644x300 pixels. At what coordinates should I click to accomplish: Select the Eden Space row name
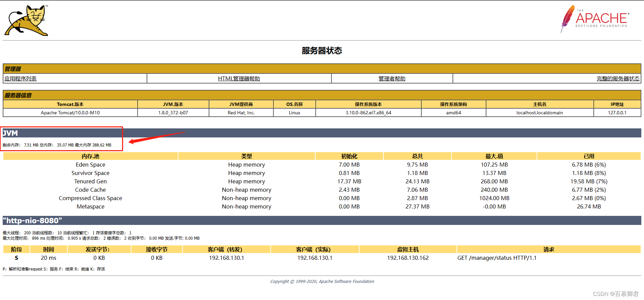(x=91, y=165)
